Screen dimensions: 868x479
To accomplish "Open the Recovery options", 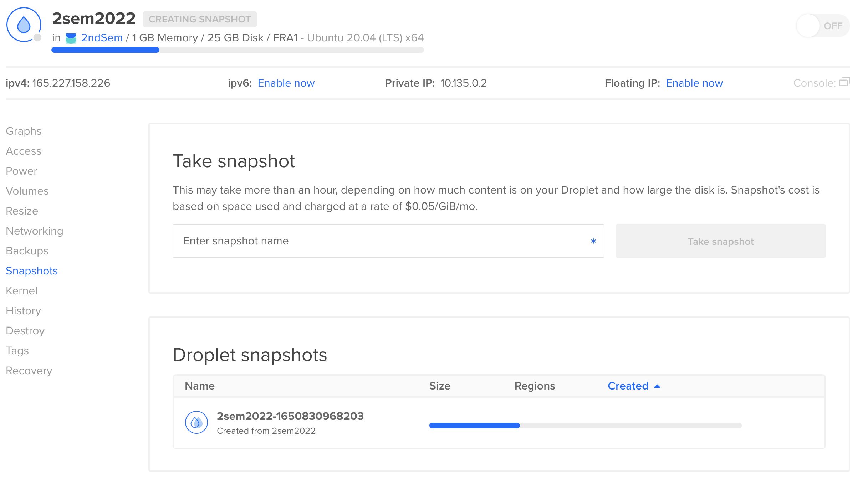I will coord(29,370).
